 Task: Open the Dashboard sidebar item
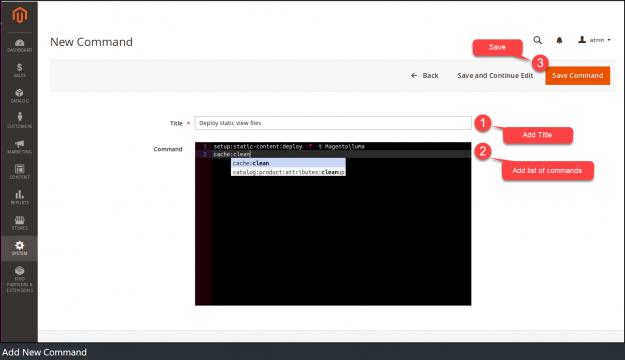tap(20, 45)
